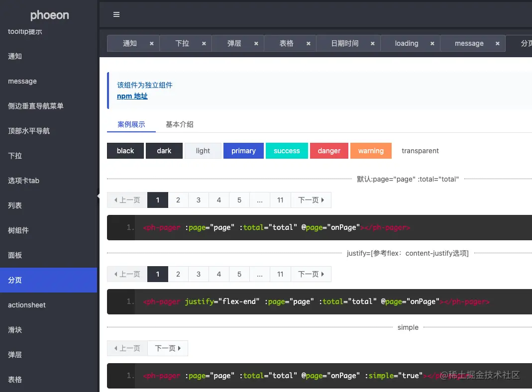Click the ellipsis in the default pager
The height and width of the screenshot is (392, 532).
click(260, 200)
